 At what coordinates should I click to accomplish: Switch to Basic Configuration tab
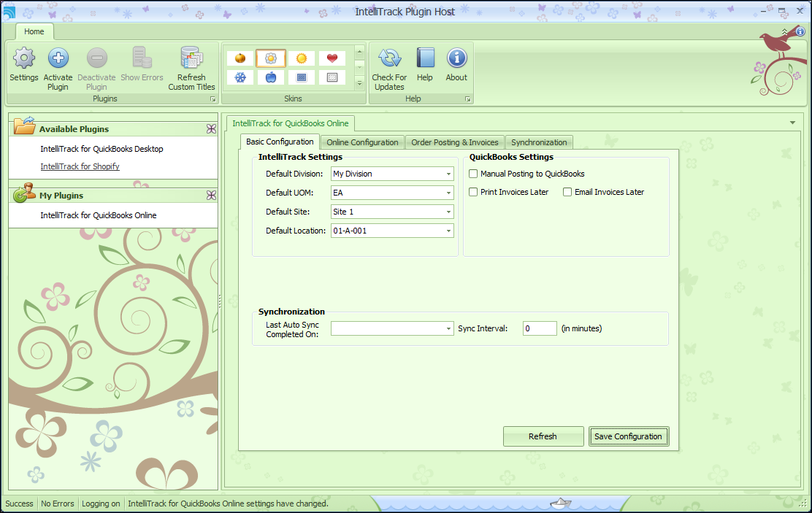coord(280,142)
